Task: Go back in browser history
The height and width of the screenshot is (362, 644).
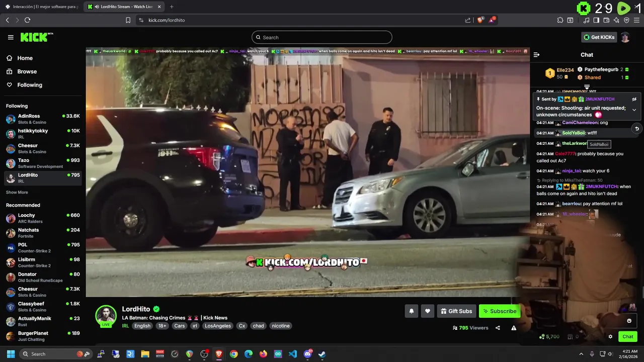Action: coord(7,20)
